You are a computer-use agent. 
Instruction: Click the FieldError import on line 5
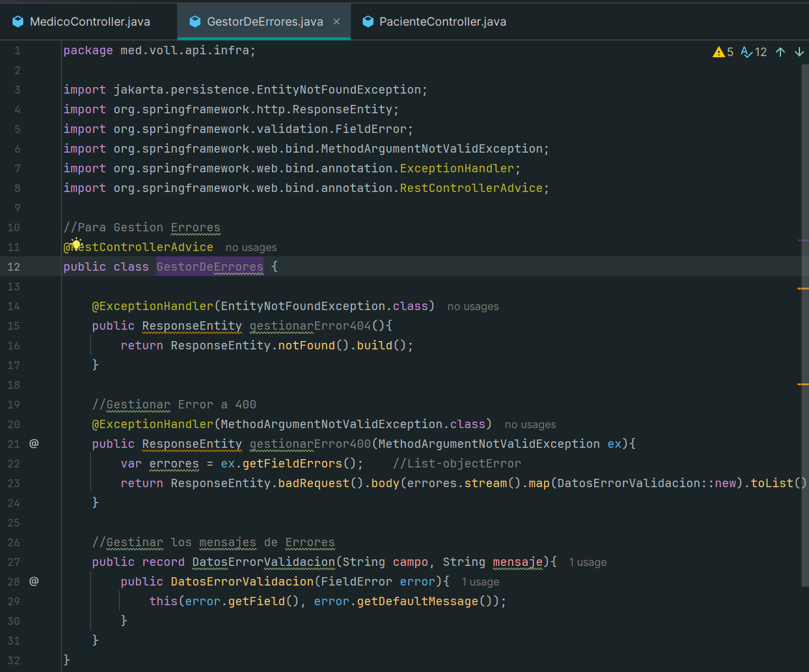tap(239, 129)
